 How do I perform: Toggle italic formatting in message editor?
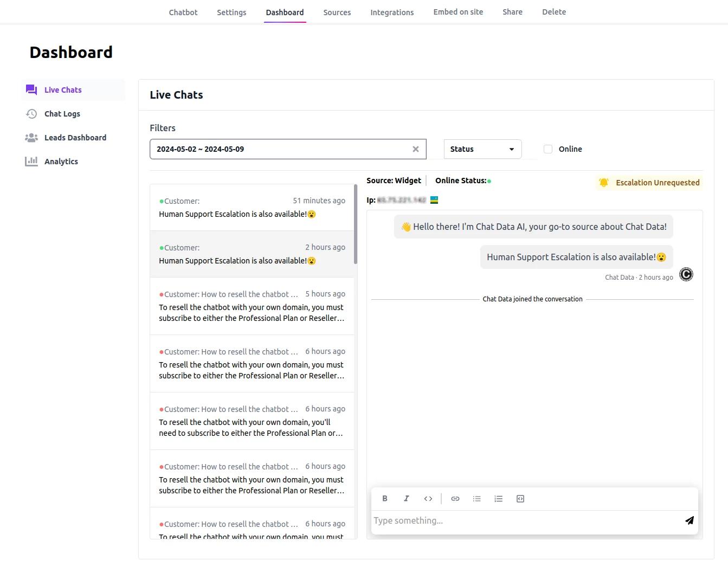pyautogui.click(x=407, y=499)
